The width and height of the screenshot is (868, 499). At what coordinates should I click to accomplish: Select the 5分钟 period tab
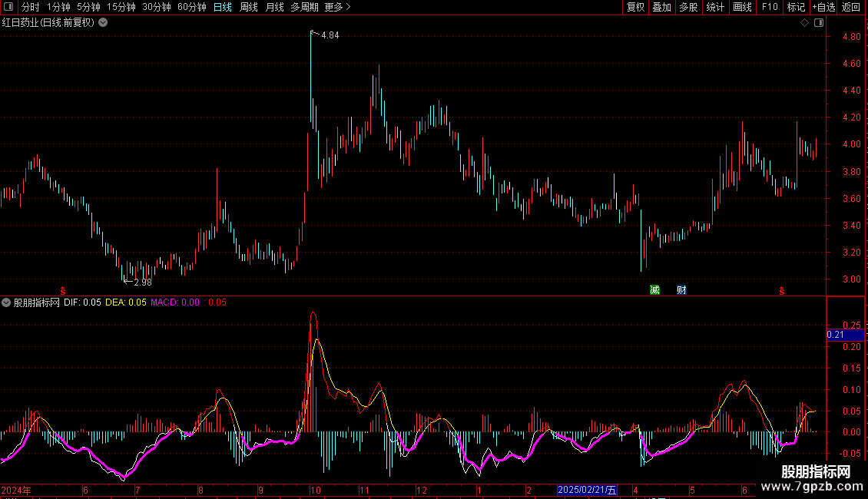click(x=88, y=7)
